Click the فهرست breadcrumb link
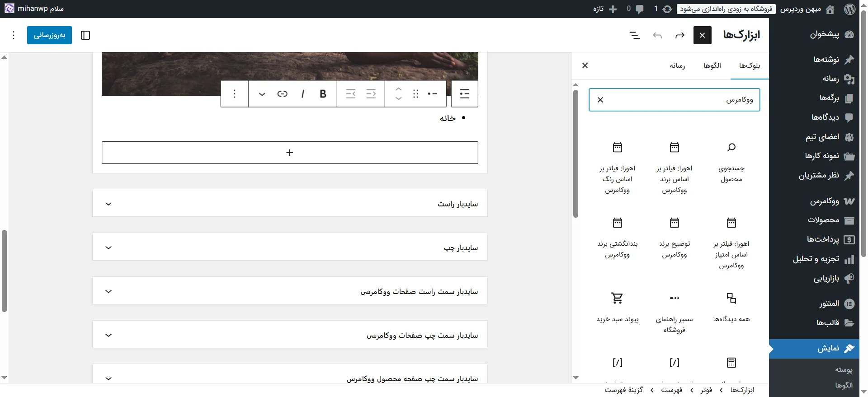 tap(672, 390)
